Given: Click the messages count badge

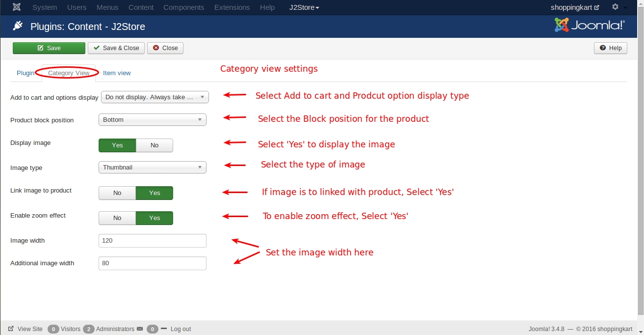Looking at the screenshot, I should point(153,329).
